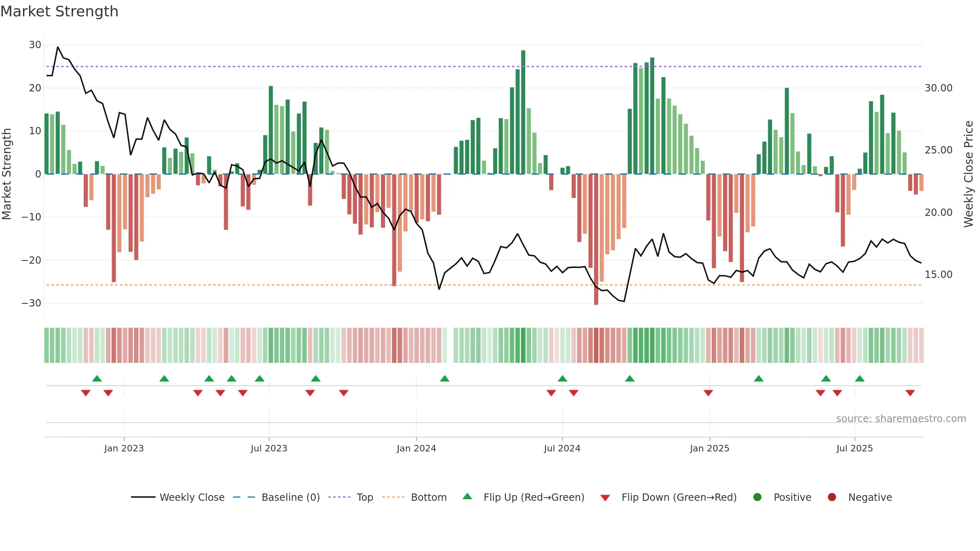Select the only Flip Up triangle between Jan 2024 and Jul 2024
Viewport: 980px width, 551px height.
[445, 378]
